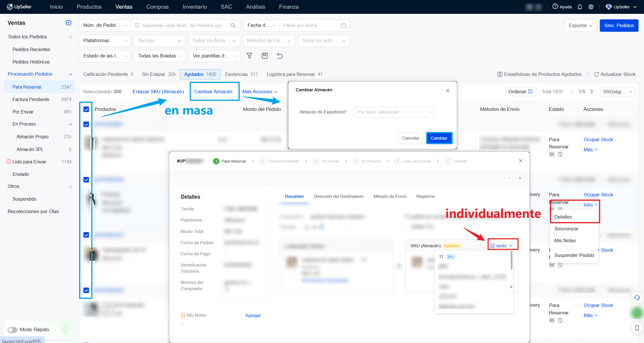
Task: Toggle the Modo Rápido switch
Action: point(12,330)
